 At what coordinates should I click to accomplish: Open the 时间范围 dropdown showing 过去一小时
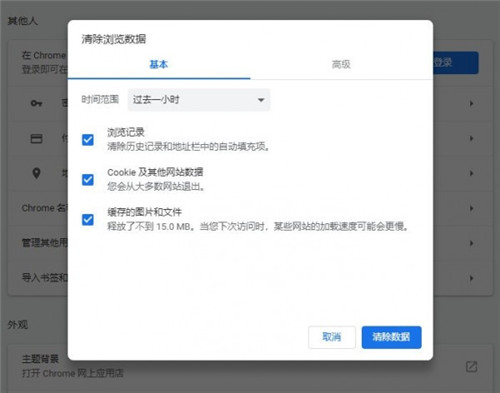199,100
